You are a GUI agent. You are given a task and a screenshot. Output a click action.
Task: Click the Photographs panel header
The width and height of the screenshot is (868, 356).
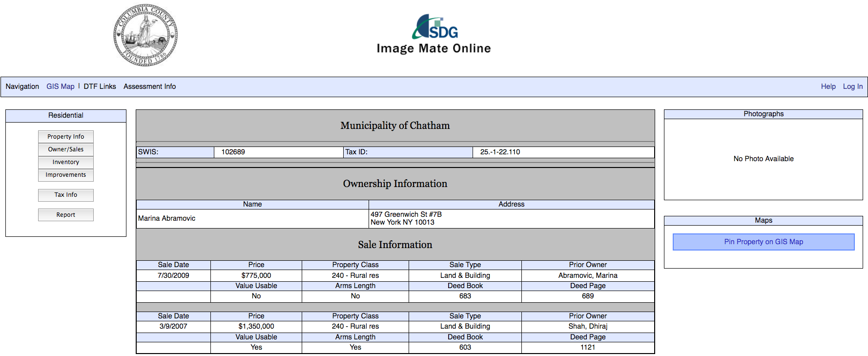[764, 114]
